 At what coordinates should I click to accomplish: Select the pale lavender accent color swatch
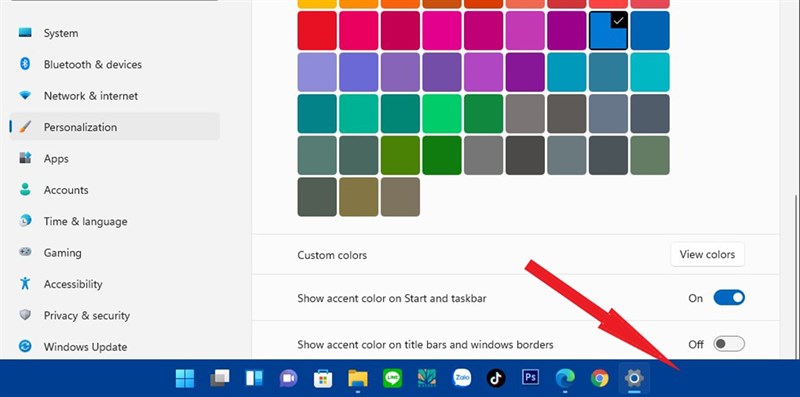tap(317, 72)
